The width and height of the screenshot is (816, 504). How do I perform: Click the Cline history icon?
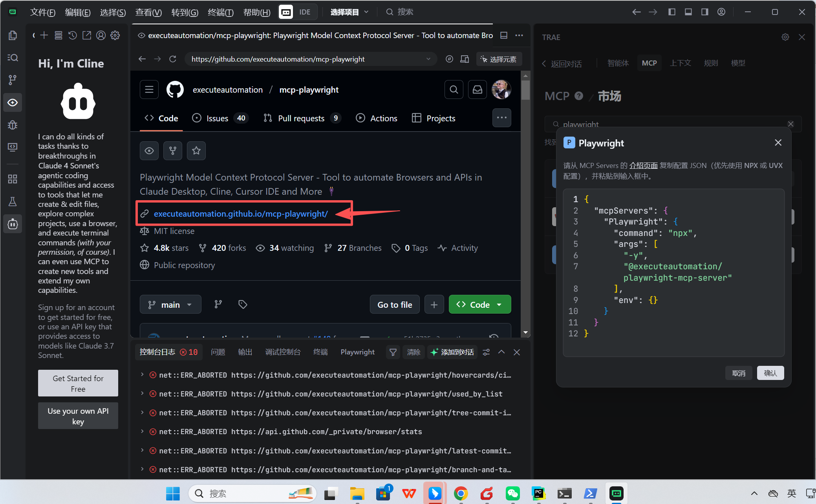[x=73, y=36]
